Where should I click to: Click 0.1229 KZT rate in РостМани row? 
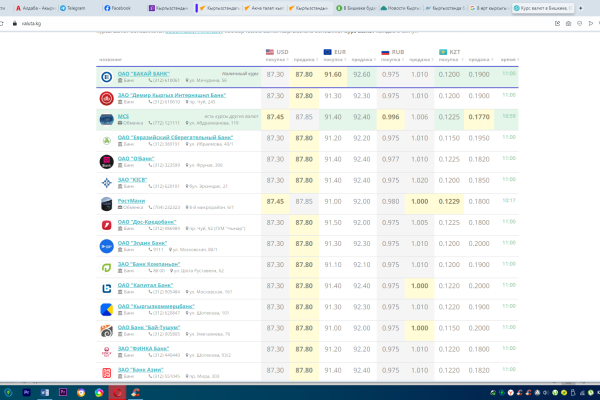click(x=449, y=201)
